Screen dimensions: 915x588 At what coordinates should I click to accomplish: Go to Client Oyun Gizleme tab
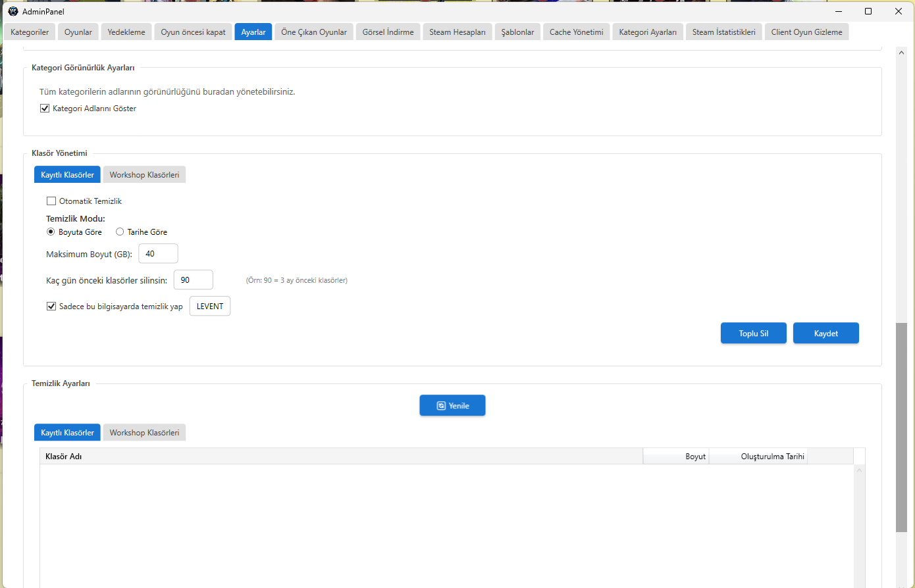pyautogui.click(x=807, y=32)
